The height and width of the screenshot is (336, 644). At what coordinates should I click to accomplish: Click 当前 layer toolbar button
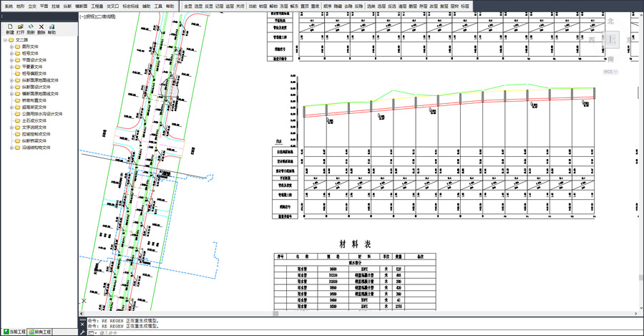(253, 6)
